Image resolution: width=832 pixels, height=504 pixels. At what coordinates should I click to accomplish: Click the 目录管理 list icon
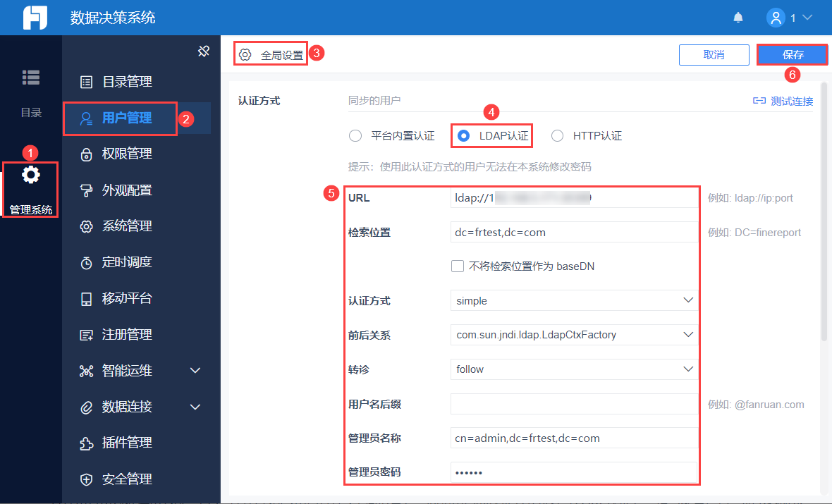click(x=86, y=82)
